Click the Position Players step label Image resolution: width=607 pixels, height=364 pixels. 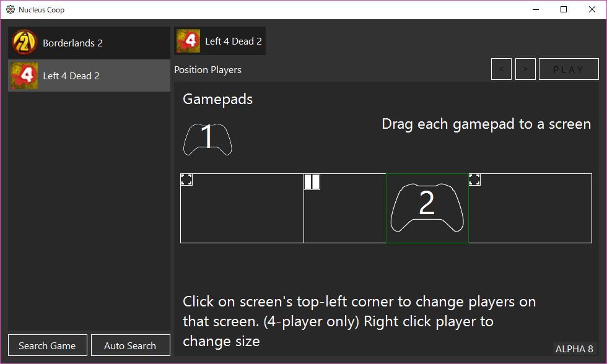[x=208, y=69]
